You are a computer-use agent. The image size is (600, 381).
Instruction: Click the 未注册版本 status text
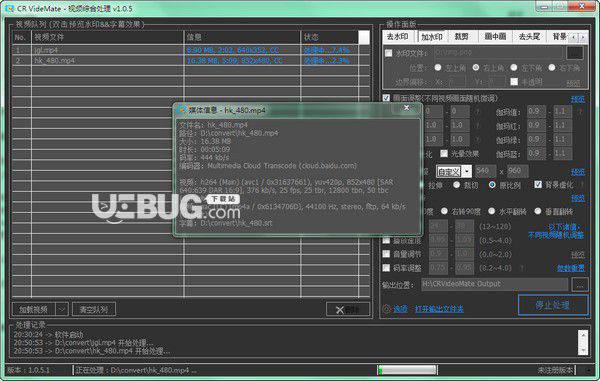pos(555,370)
